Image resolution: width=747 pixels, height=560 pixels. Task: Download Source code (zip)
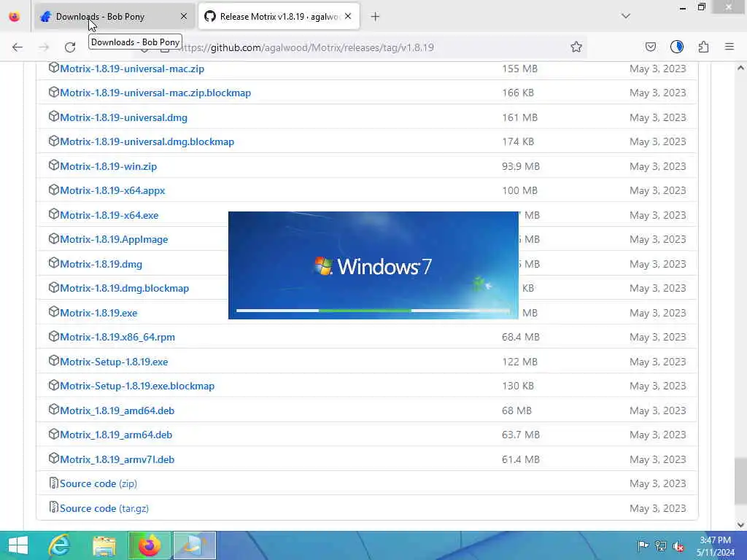(98, 484)
